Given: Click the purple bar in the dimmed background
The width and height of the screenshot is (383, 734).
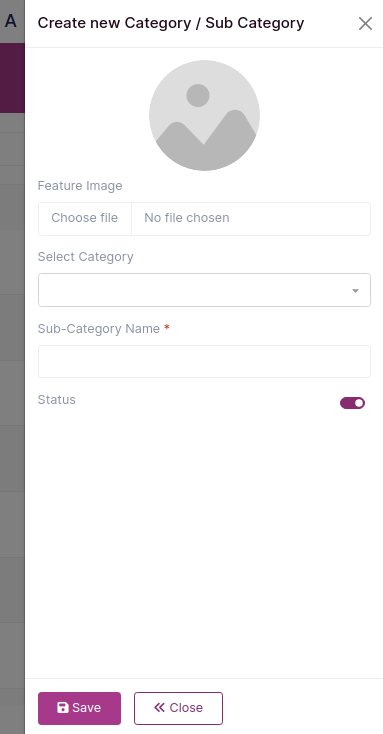Looking at the screenshot, I should [x=12, y=78].
